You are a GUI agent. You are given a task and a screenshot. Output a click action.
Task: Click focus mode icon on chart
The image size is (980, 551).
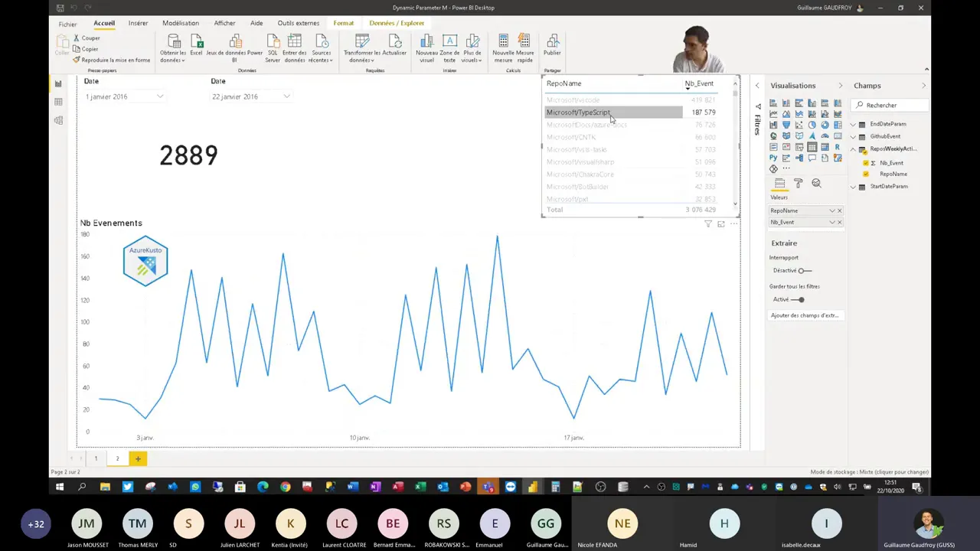point(721,224)
